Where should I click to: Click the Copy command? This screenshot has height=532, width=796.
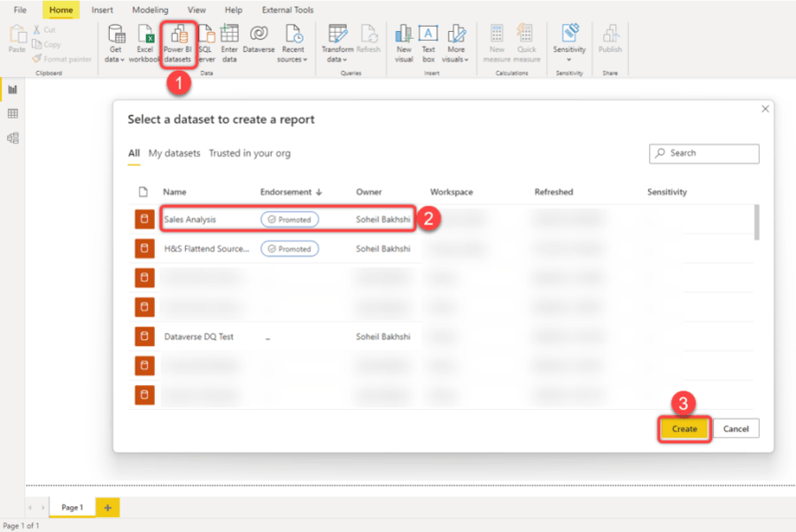coord(46,44)
